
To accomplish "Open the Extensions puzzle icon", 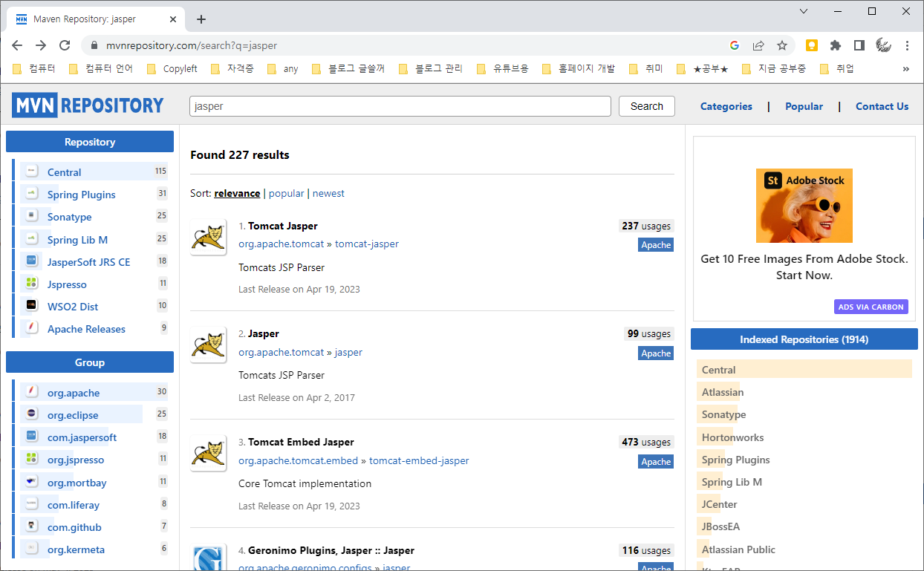I will click(x=836, y=45).
